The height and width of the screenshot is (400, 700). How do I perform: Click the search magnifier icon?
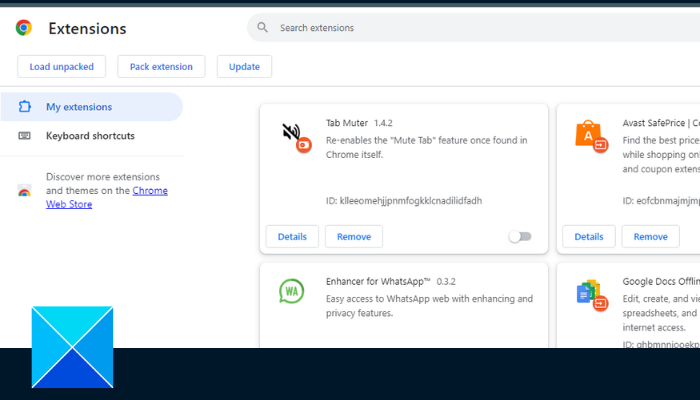tap(263, 28)
